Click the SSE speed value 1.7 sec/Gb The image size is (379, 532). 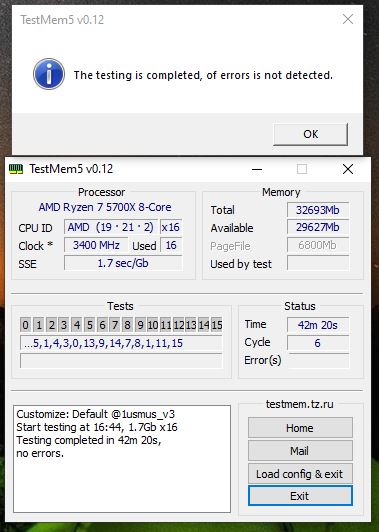pyautogui.click(x=123, y=263)
